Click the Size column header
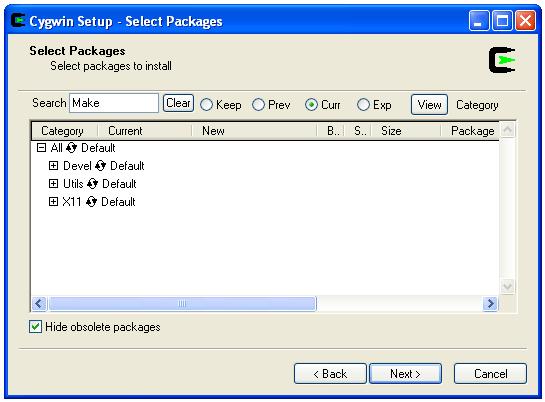The height and width of the screenshot is (402, 545). point(406,131)
